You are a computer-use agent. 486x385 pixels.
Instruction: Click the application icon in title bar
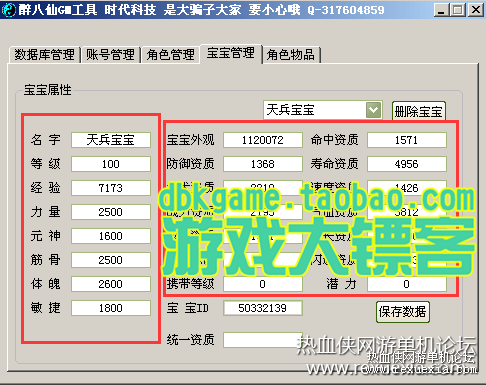tap(9, 9)
